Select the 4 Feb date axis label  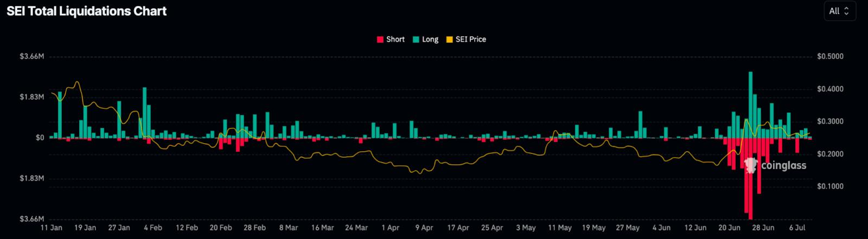pyautogui.click(x=153, y=228)
